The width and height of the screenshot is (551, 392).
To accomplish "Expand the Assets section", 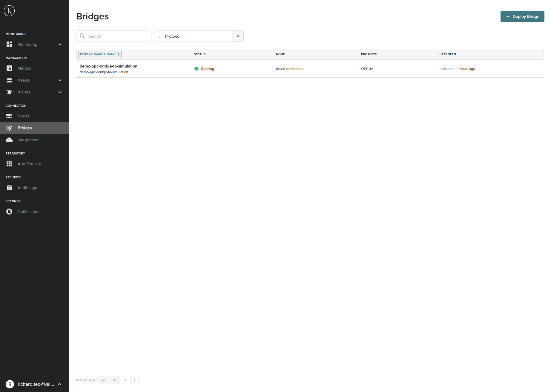I will (x=60, y=80).
